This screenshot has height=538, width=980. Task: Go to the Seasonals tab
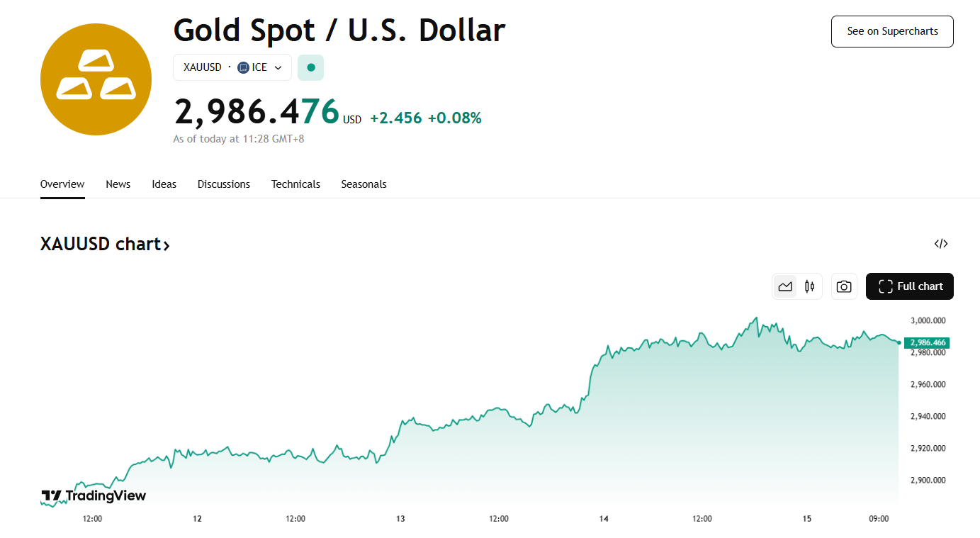(364, 184)
